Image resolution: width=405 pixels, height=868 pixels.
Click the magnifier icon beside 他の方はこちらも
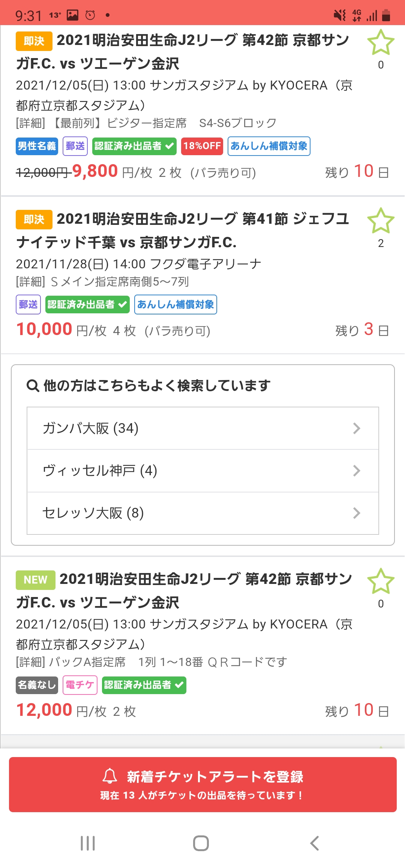coord(33,385)
